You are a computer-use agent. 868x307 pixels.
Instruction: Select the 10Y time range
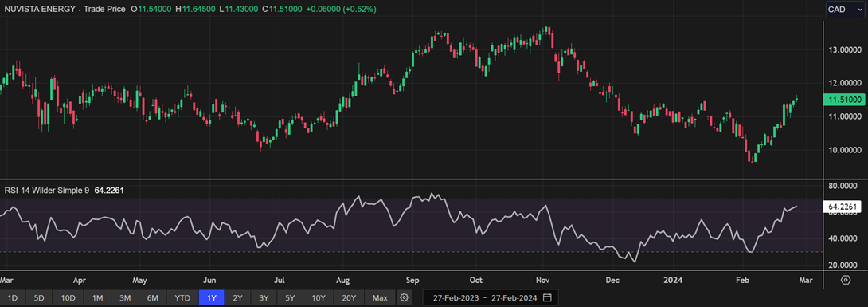319,298
